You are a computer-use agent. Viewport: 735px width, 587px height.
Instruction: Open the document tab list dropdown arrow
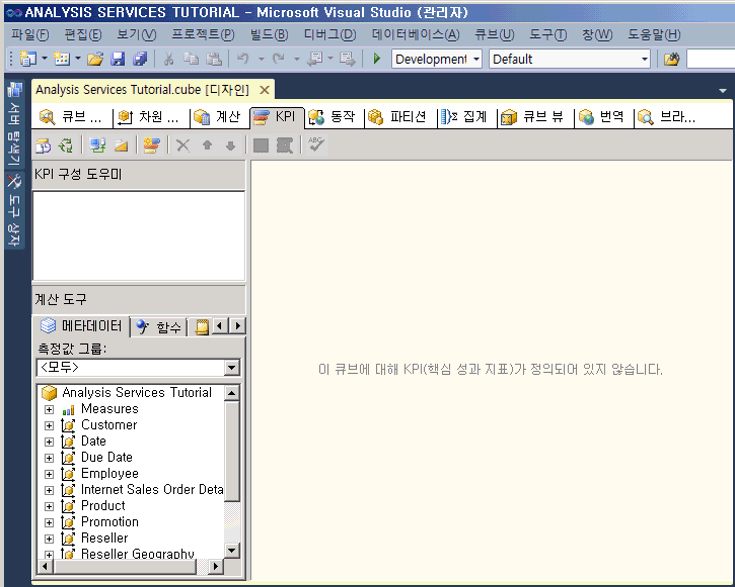tap(722, 90)
